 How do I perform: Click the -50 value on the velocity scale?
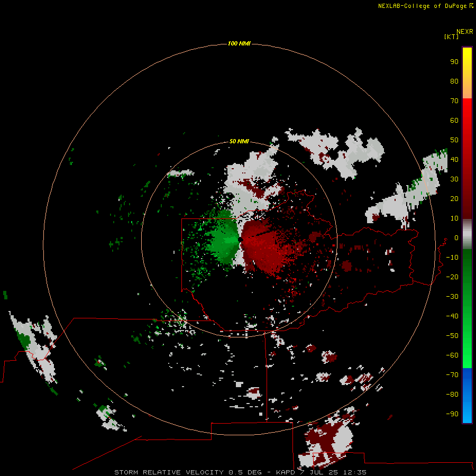(452, 335)
